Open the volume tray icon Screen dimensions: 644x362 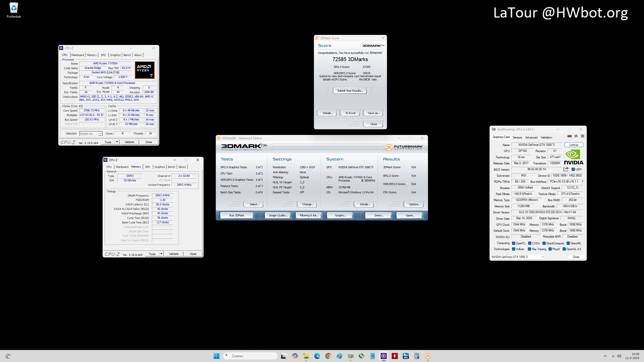[619, 356]
